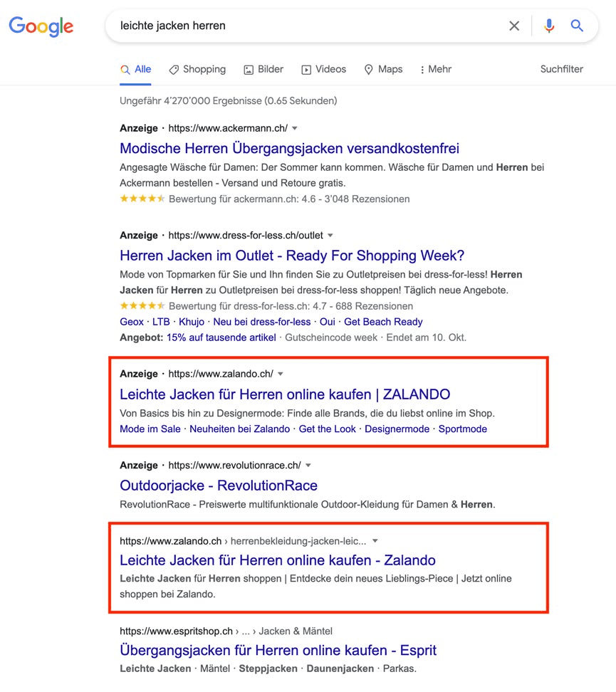Click the magnifier search icon
The height and width of the screenshot is (692, 616).
(x=577, y=25)
